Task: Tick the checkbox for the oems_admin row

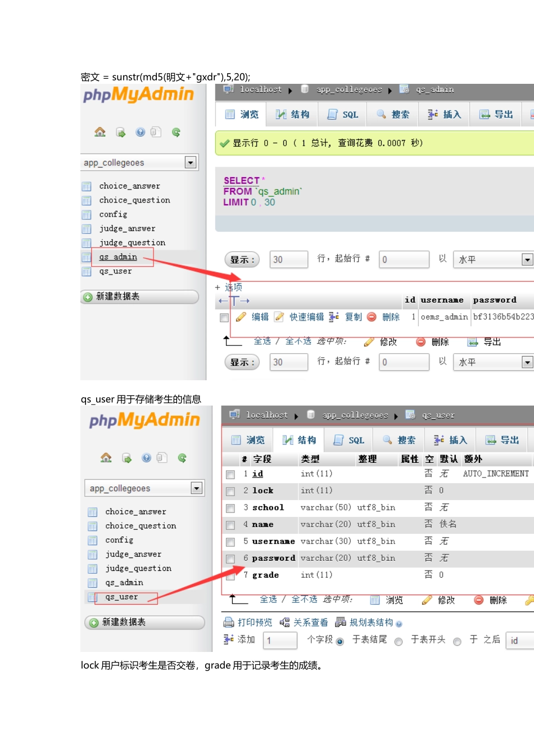Action: [x=224, y=318]
